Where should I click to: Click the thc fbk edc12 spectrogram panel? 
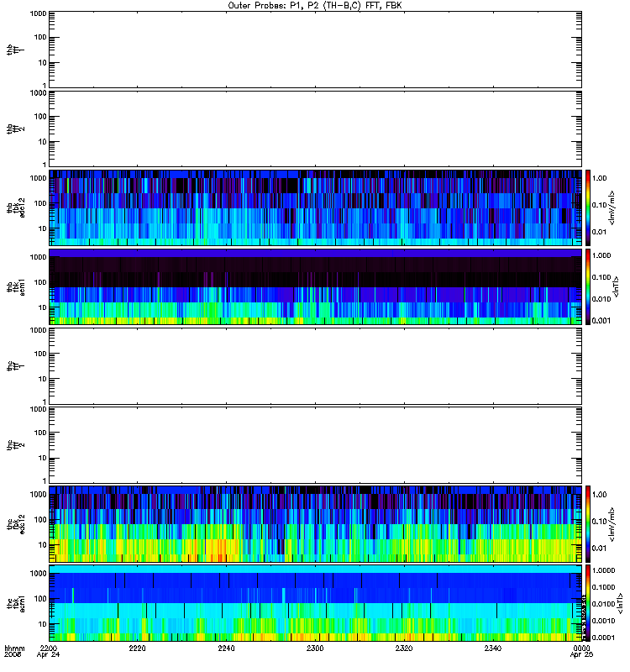click(315, 524)
